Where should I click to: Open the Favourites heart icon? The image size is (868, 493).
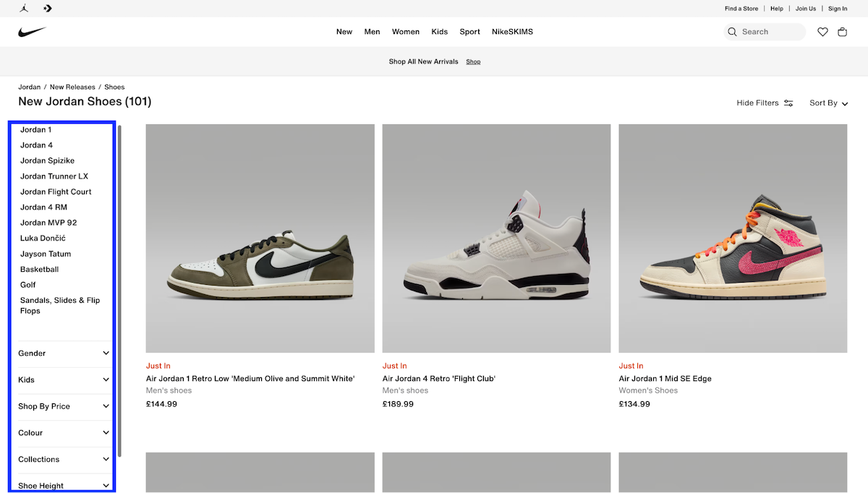click(x=822, y=32)
